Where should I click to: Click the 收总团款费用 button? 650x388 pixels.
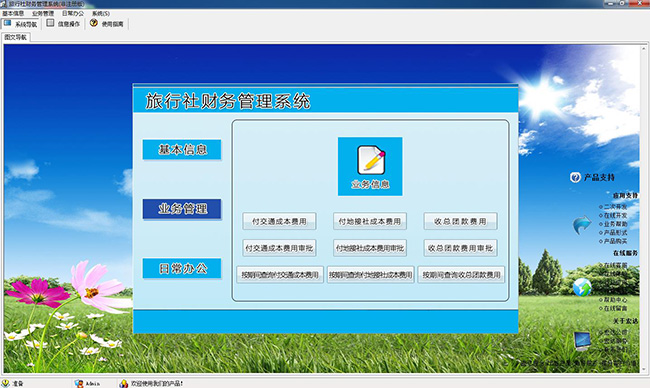coord(460,221)
